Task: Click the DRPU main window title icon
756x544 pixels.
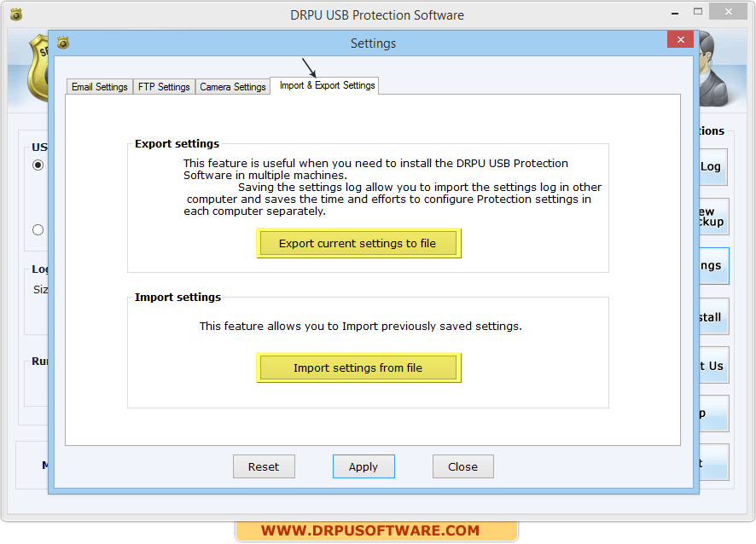Action: click(16, 15)
